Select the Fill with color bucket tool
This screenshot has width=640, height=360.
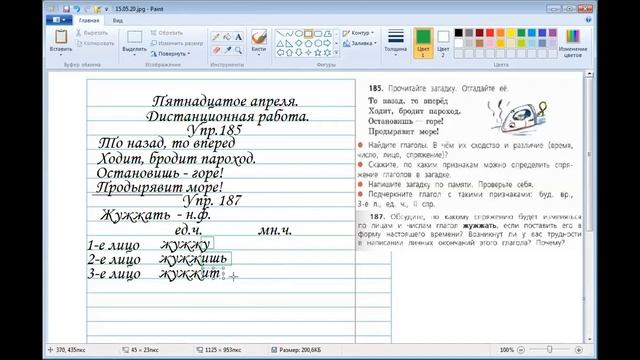click(x=227, y=37)
